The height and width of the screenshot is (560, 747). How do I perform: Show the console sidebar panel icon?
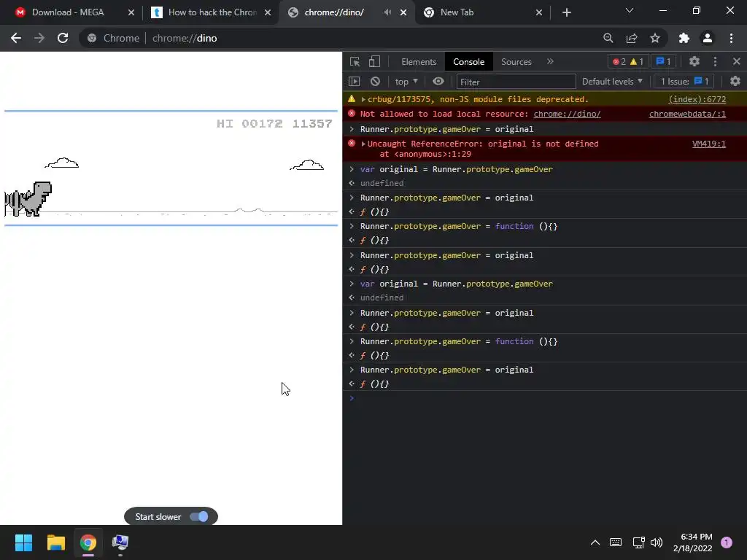(354, 82)
